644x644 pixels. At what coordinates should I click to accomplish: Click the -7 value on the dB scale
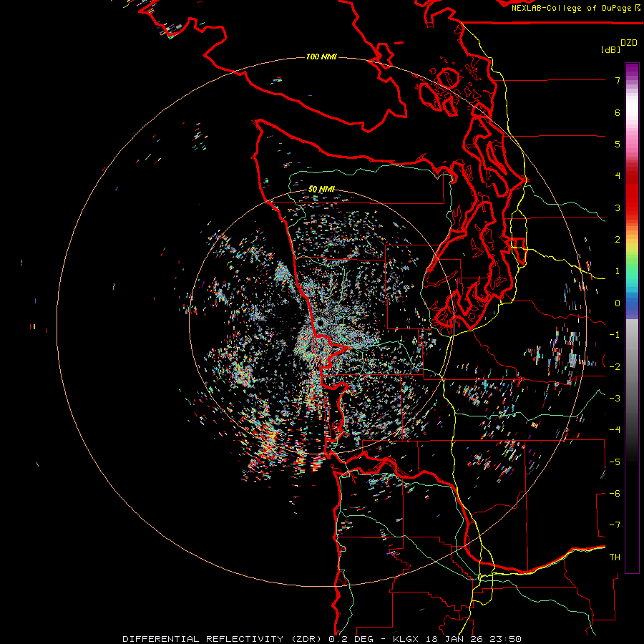coord(615,525)
